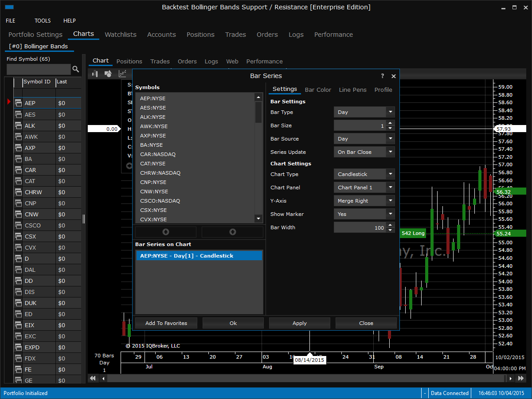Image resolution: width=532 pixels, height=399 pixels.
Task: Open the Show Marker dropdown
Action: [x=364, y=214]
